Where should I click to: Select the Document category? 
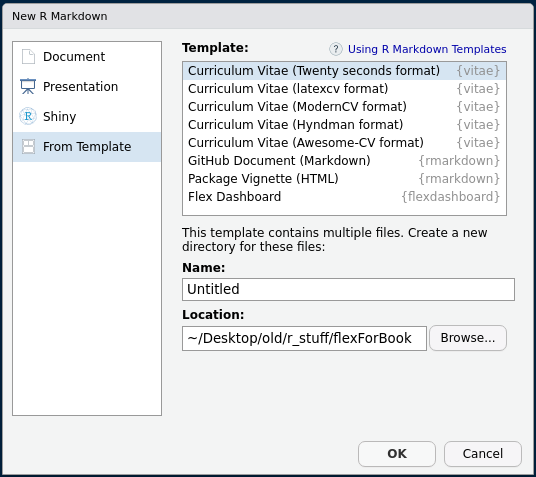(x=87, y=57)
